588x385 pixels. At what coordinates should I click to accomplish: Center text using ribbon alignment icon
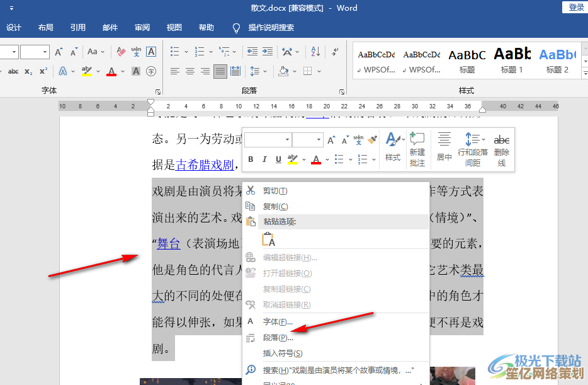click(x=190, y=71)
